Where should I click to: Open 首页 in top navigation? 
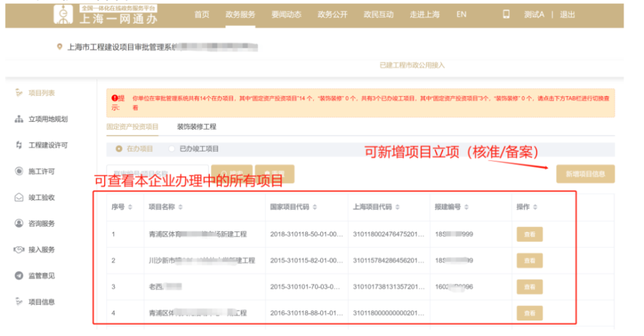tap(202, 14)
